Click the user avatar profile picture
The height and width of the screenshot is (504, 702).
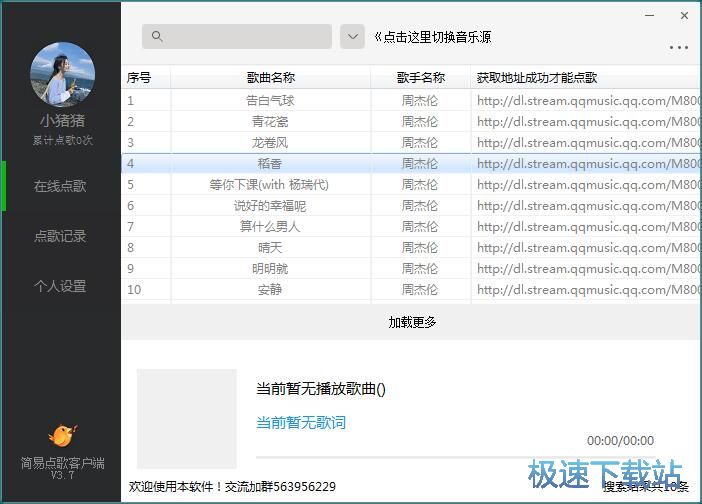62,73
